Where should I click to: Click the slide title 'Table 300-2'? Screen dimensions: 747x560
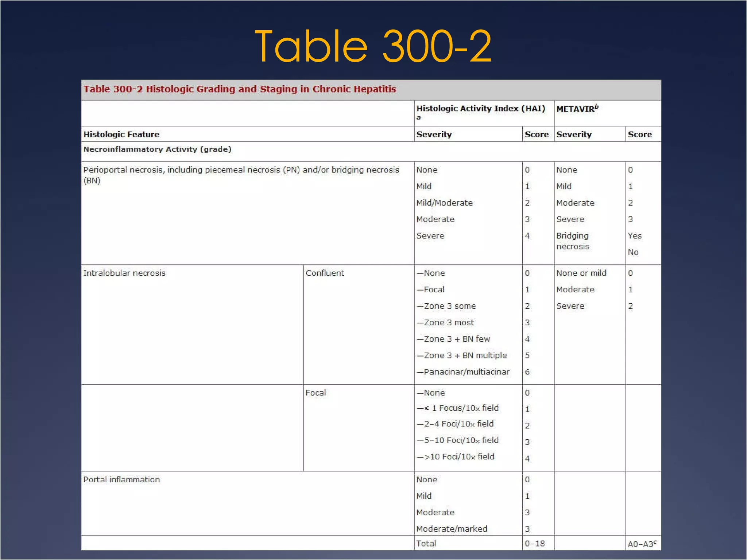(x=373, y=46)
